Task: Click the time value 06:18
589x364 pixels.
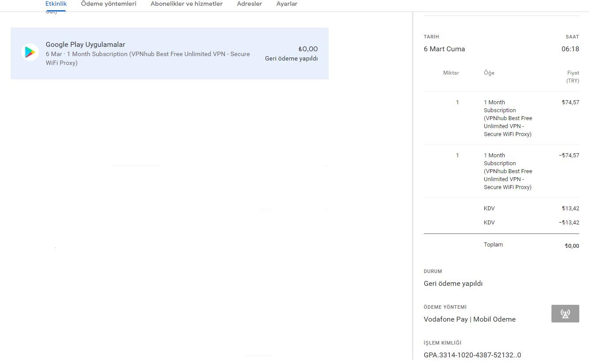Action: pos(570,49)
